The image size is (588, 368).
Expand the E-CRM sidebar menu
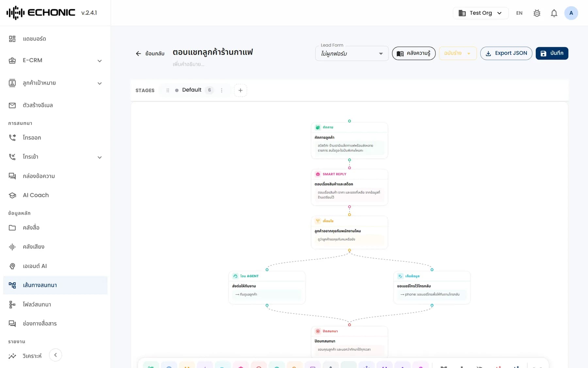point(55,61)
